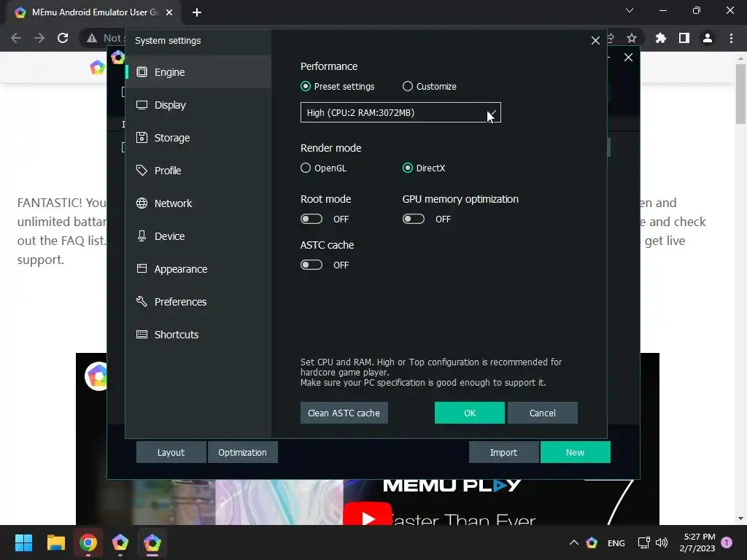The image size is (747, 560).
Task: Confirm settings with OK button
Action: 470,413
